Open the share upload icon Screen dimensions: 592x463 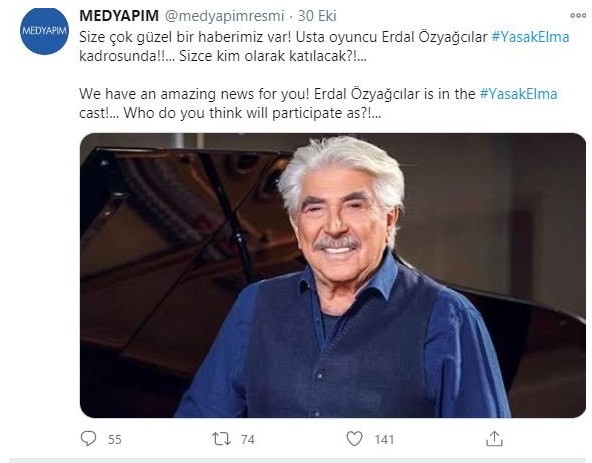tap(494, 439)
